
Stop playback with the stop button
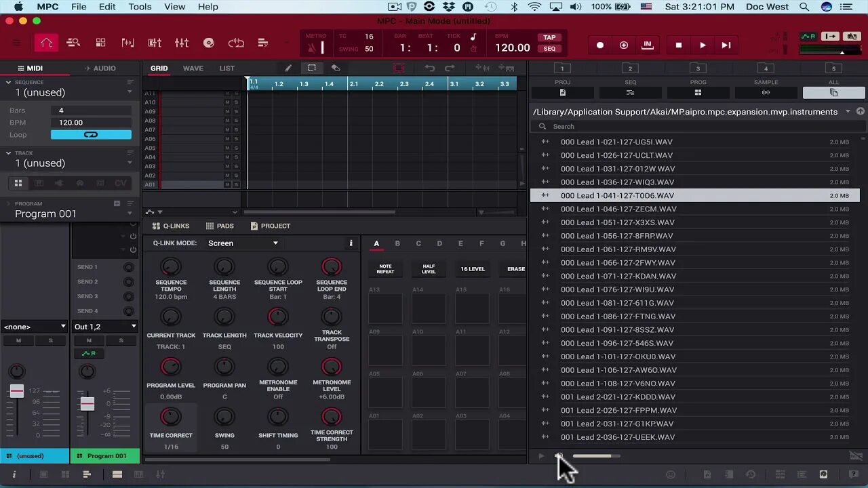click(x=679, y=45)
